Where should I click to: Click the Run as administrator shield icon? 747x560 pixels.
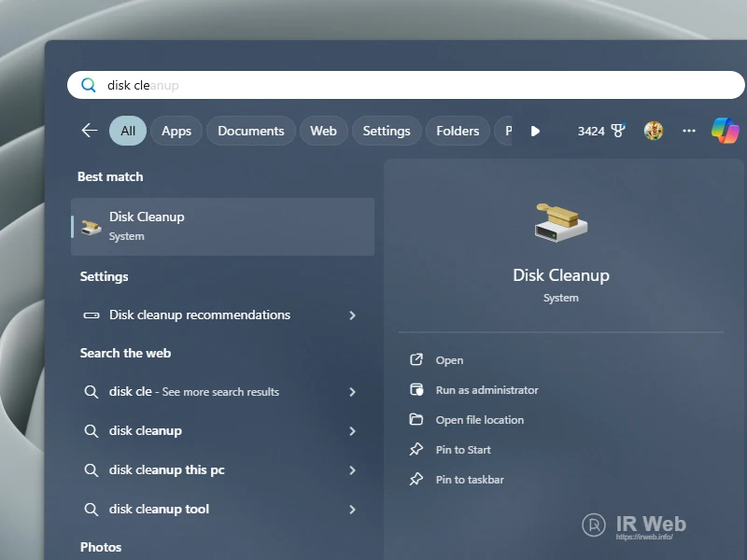416,390
